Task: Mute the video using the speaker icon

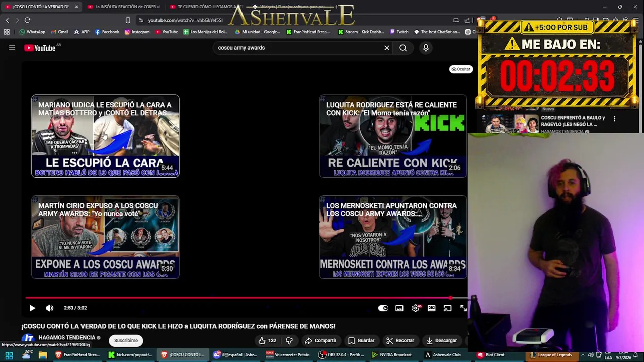Action: 49,308
